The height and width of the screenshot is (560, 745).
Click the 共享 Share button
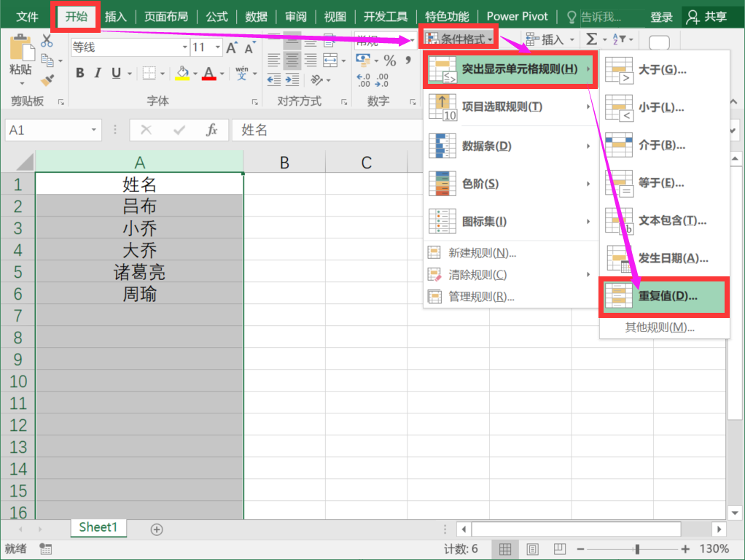[707, 17]
